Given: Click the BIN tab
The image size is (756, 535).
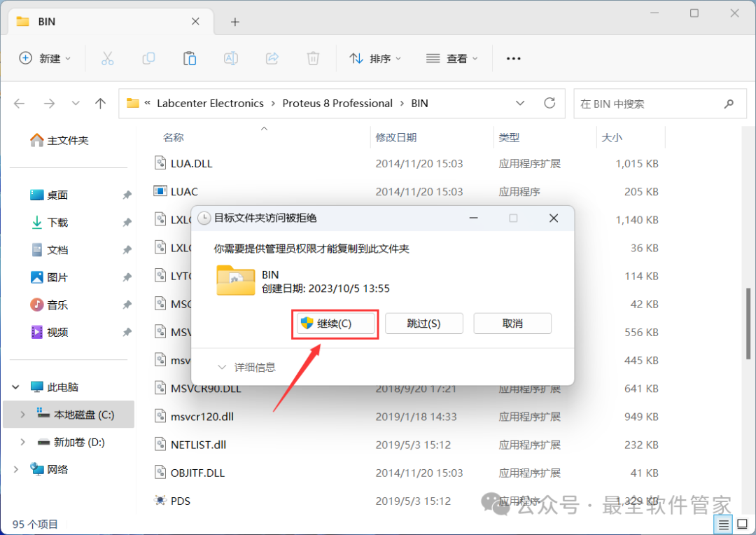Looking at the screenshot, I should pos(111,22).
